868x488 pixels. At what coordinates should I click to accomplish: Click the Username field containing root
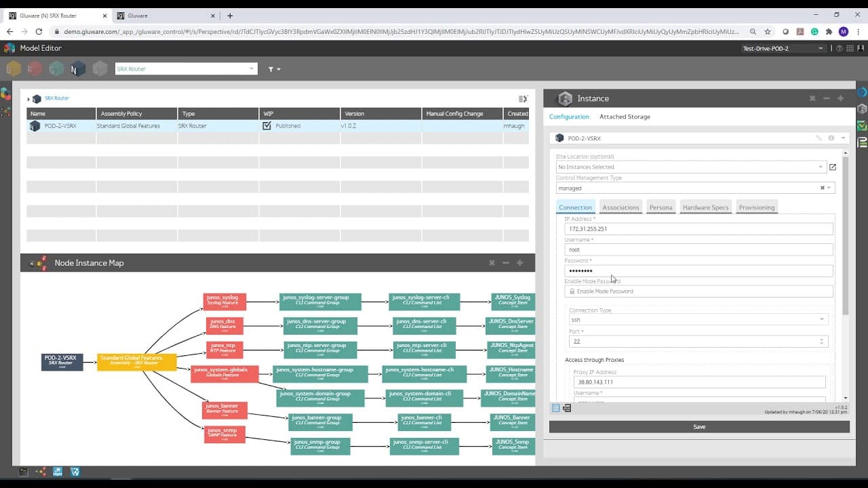point(698,249)
